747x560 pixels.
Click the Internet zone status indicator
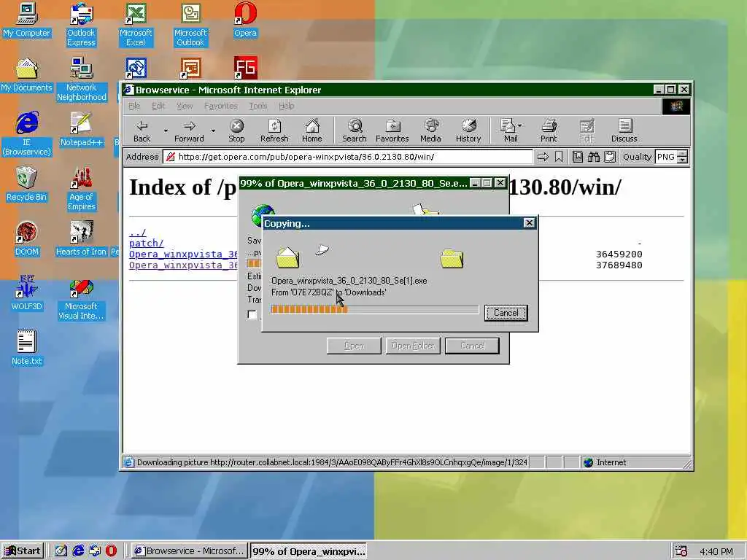coord(605,462)
